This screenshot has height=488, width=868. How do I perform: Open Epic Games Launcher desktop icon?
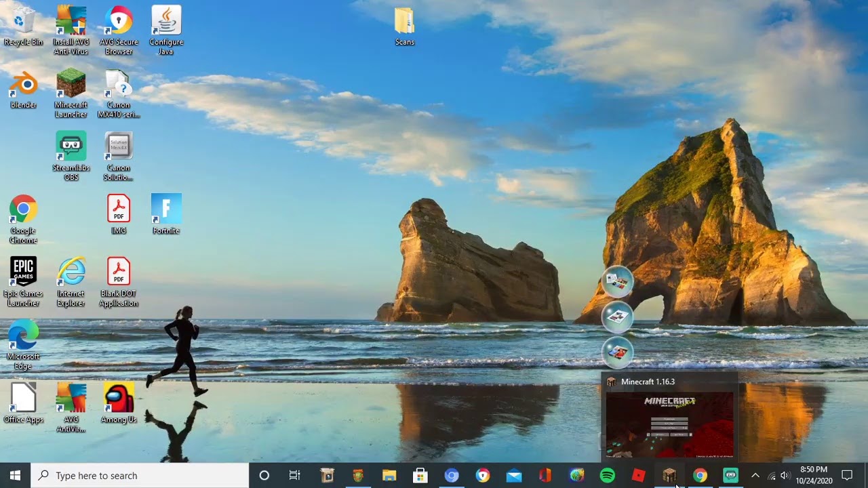(x=23, y=283)
